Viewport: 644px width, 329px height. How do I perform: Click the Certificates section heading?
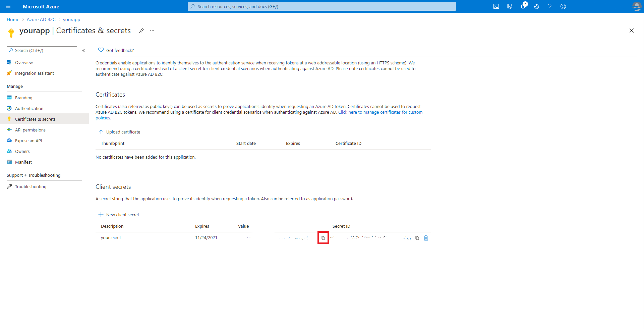click(x=110, y=95)
